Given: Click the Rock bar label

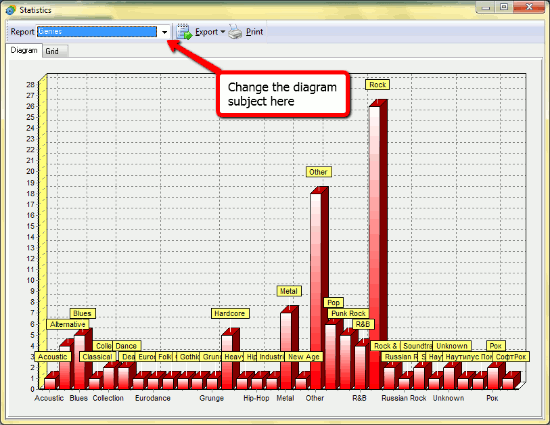Looking at the screenshot, I should point(377,85).
